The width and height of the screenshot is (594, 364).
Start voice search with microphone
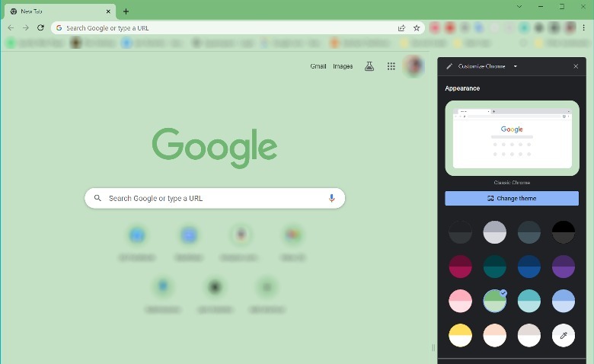331,198
